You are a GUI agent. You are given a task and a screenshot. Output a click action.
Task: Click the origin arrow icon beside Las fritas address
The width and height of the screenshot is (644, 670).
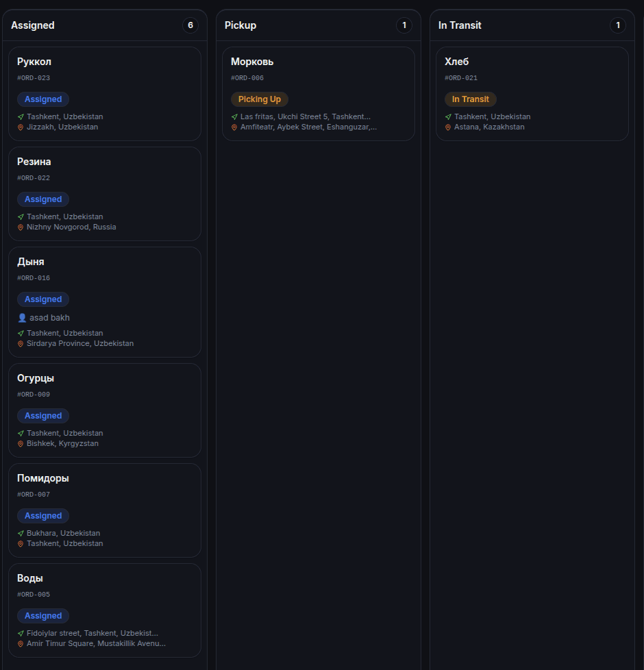(x=234, y=117)
